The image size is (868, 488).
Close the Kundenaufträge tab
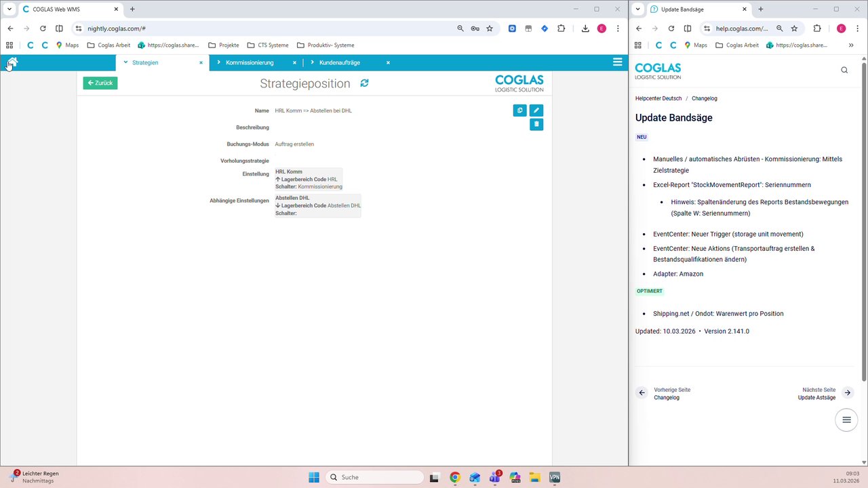[388, 62]
